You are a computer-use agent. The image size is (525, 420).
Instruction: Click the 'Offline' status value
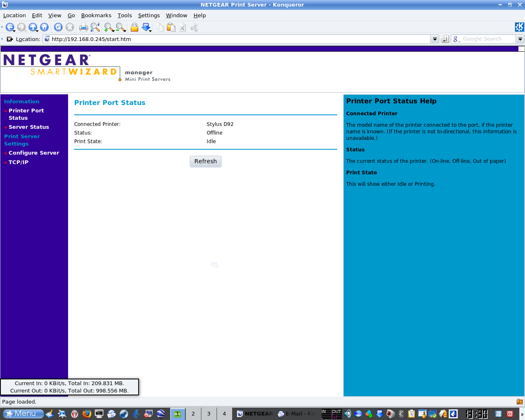coord(215,133)
